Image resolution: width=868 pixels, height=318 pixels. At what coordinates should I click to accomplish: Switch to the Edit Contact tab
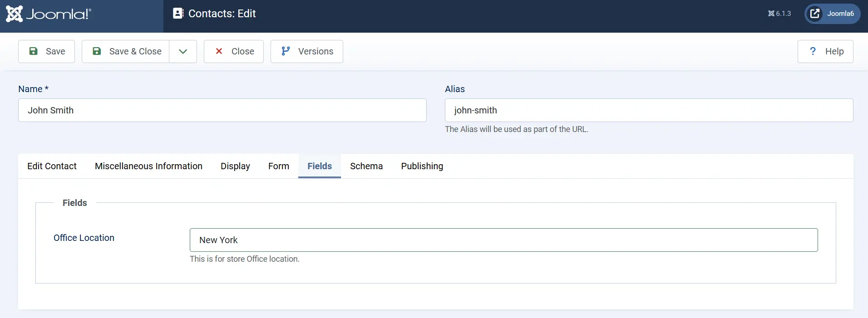coord(52,166)
